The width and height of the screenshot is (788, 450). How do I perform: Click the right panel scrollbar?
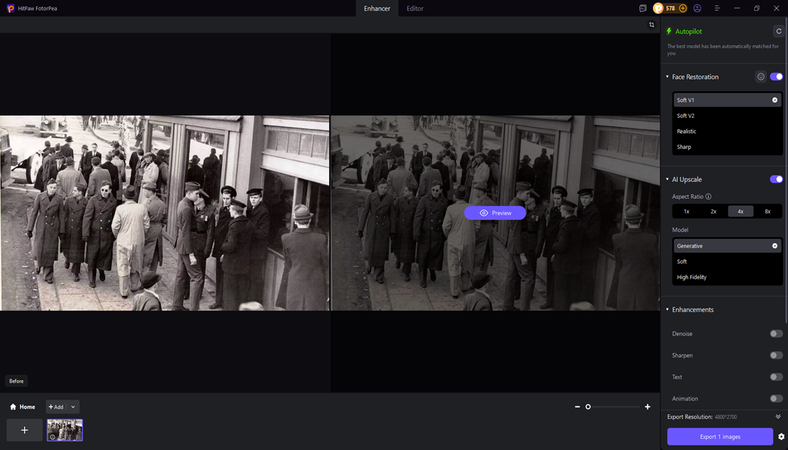click(785, 171)
